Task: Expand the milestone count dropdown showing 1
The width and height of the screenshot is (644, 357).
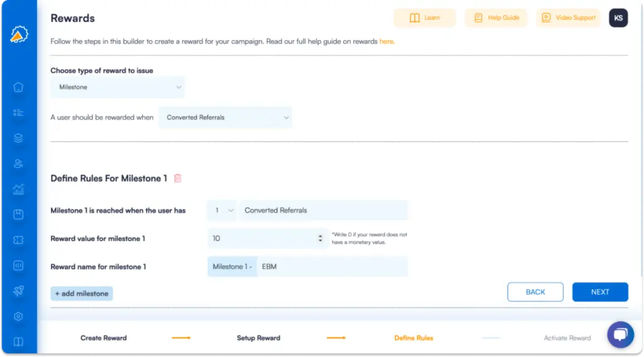Action: (x=222, y=211)
